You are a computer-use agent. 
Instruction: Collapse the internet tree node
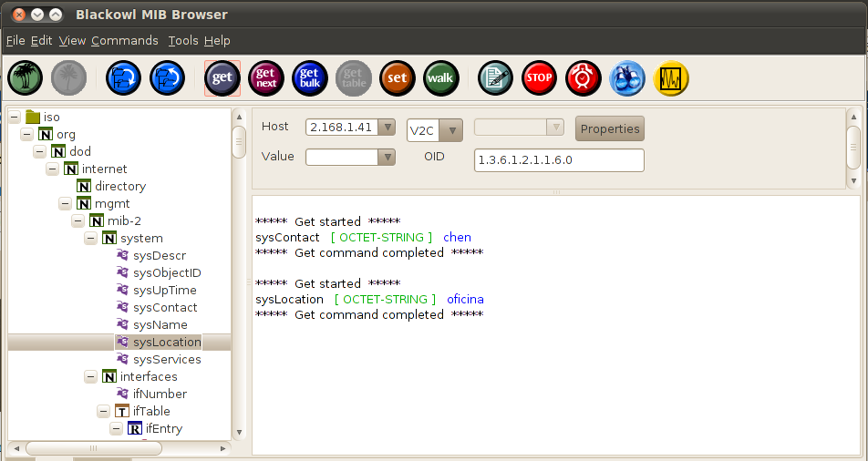(53, 169)
